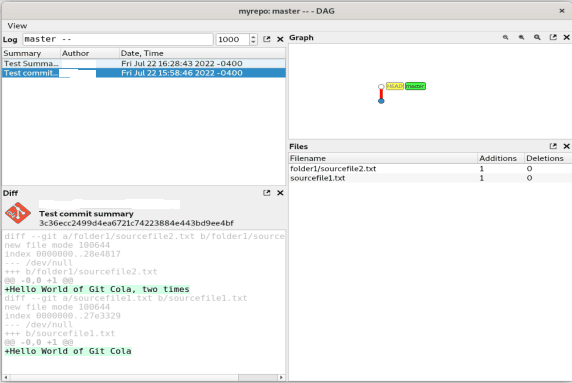Increase the commit count of 1000 by one step

[x=253, y=37]
